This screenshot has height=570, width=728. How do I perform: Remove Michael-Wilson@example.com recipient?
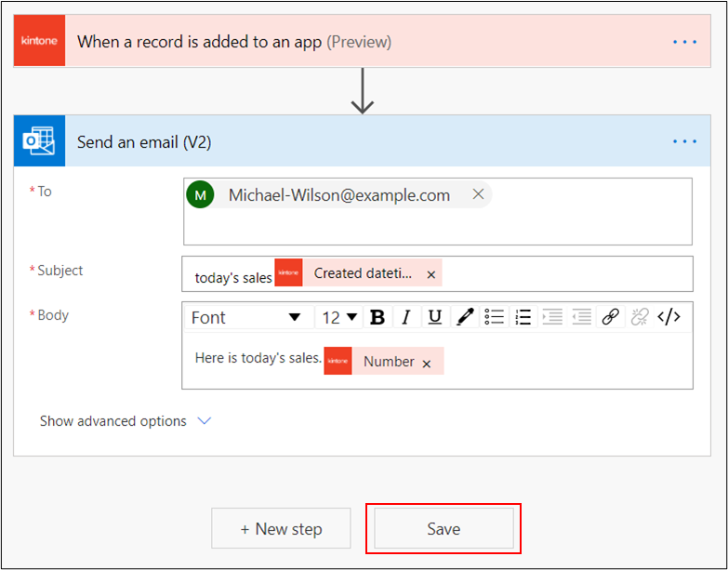[x=478, y=194]
